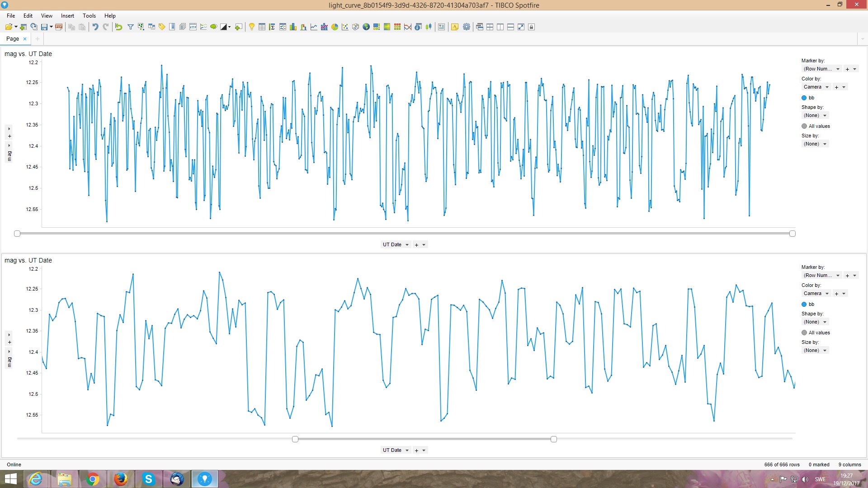This screenshot has width=868, height=488.
Task: Open the Tools menu
Action: pos(89,16)
